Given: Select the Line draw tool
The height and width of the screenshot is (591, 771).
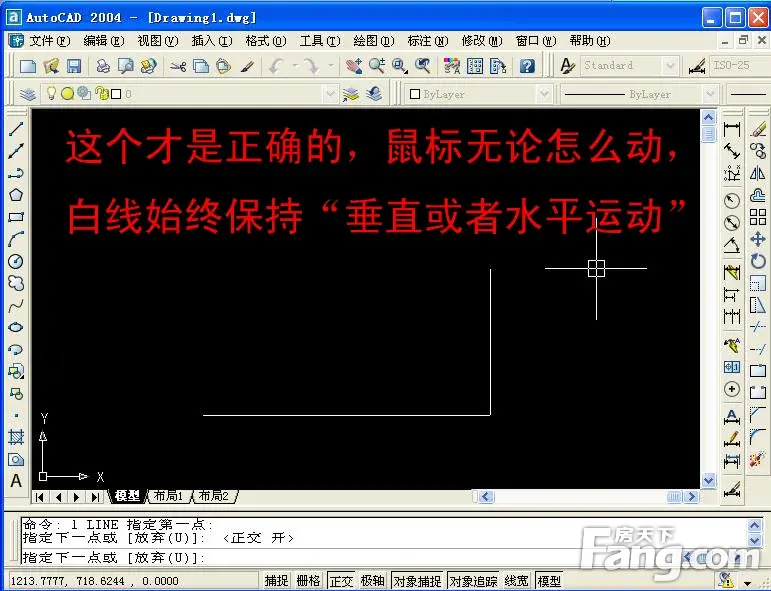Looking at the screenshot, I should tap(16, 129).
